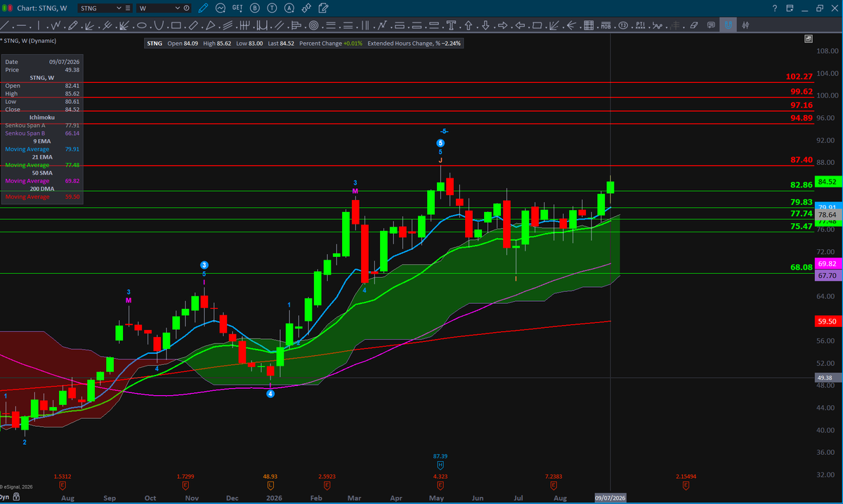Open the help question mark menu
Image resolution: width=843 pixels, height=504 pixels.
775,8
